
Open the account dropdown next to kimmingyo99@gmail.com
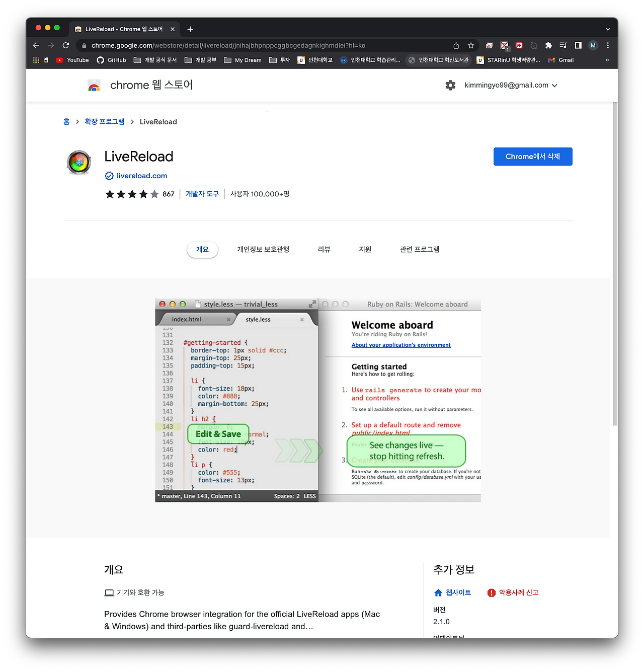(555, 85)
